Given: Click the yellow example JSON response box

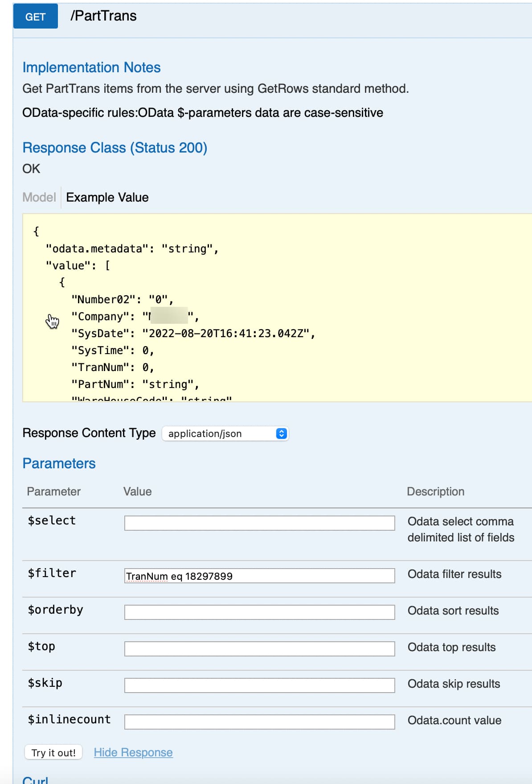Looking at the screenshot, I should [276, 307].
